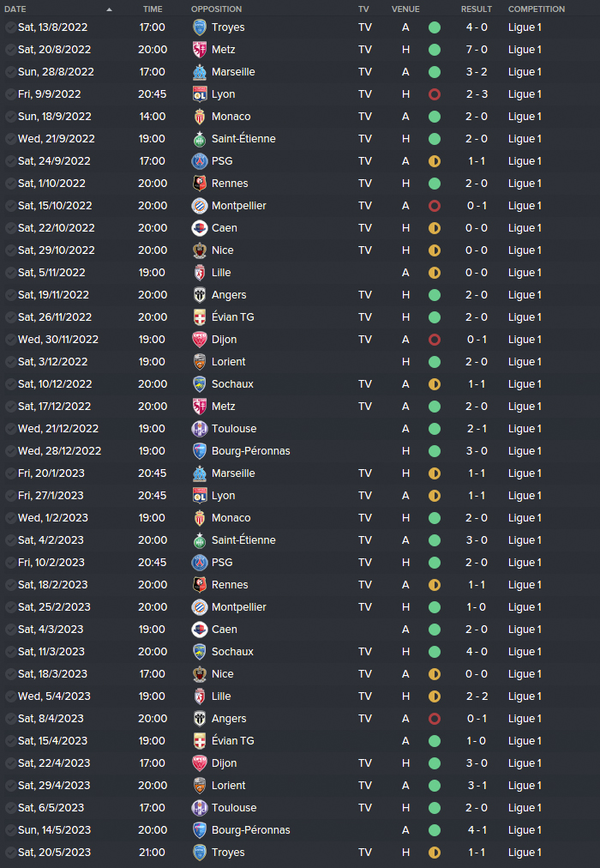
Task: Open the Saint-Étienne link on 21/9/2022
Action: point(243,139)
